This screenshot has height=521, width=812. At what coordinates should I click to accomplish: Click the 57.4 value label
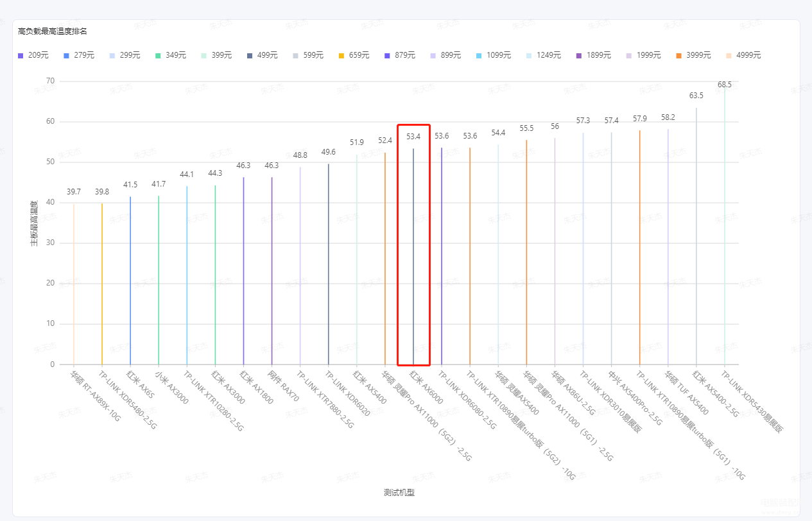[x=611, y=121]
